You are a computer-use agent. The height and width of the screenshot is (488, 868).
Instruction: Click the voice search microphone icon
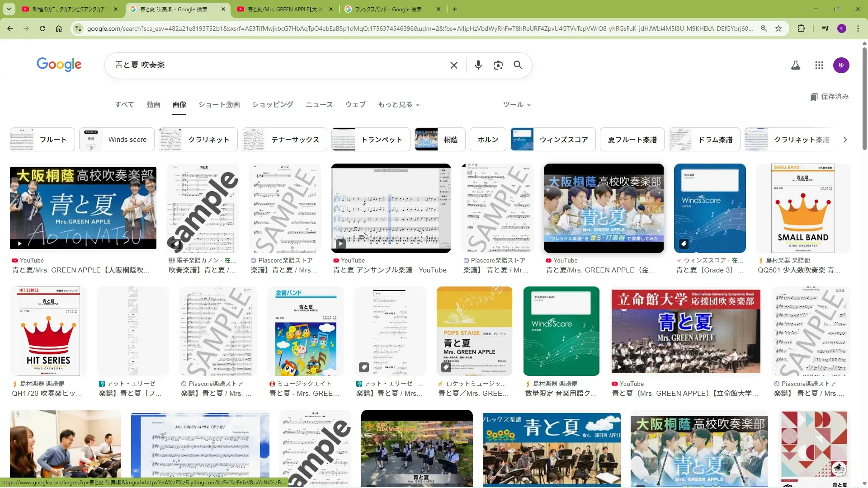478,65
